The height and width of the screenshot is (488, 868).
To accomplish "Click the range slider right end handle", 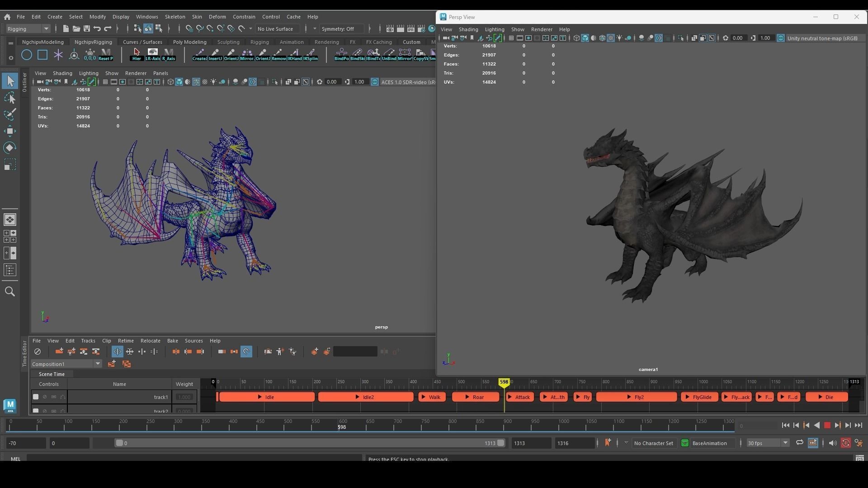I will [500, 443].
